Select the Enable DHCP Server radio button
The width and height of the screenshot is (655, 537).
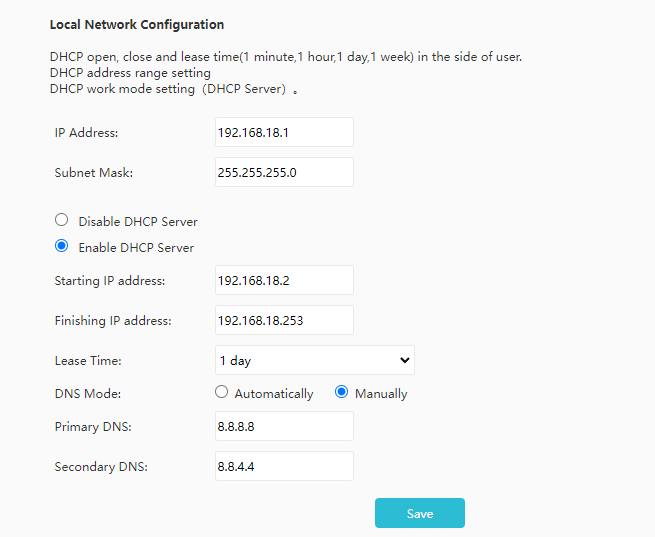(x=61, y=246)
